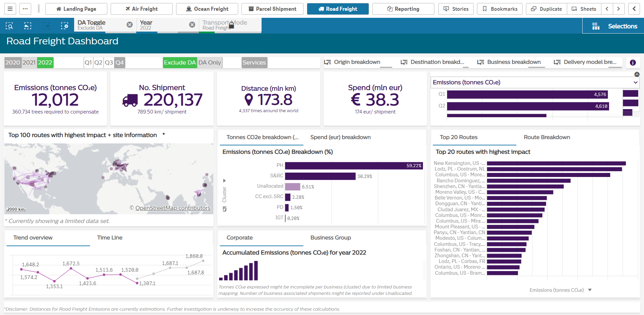The width and height of the screenshot is (644, 315).
Task: Open the Spend (eur) breakdown tab
Action: pos(340,137)
